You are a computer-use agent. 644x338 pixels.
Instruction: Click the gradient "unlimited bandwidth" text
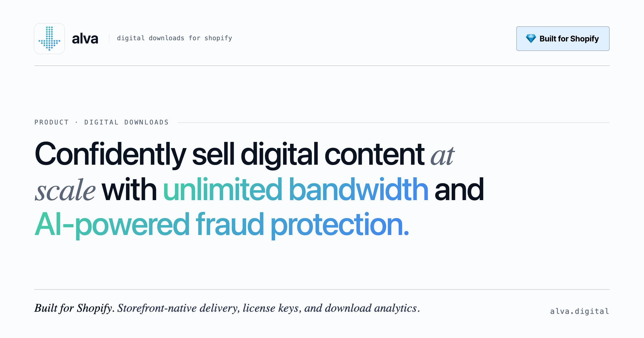pyautogui.click(x=295, y=190)
